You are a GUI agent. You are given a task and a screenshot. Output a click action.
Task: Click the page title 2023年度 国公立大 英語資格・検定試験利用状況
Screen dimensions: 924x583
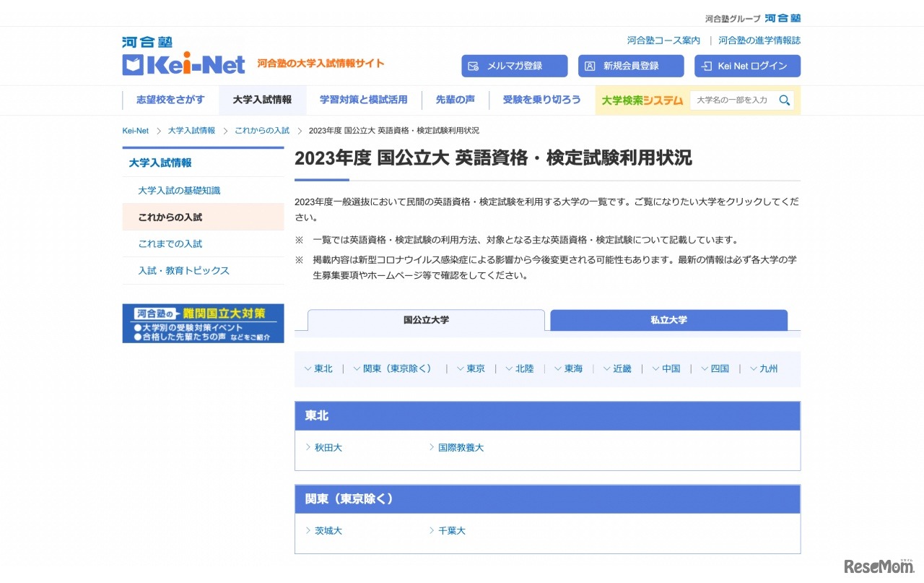[x=493, y=158]
